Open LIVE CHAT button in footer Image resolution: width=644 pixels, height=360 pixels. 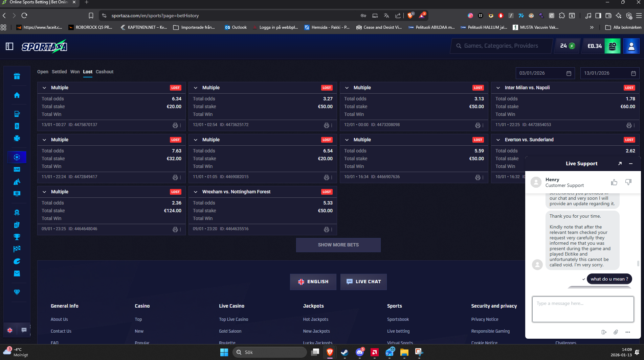coord(363,282)
